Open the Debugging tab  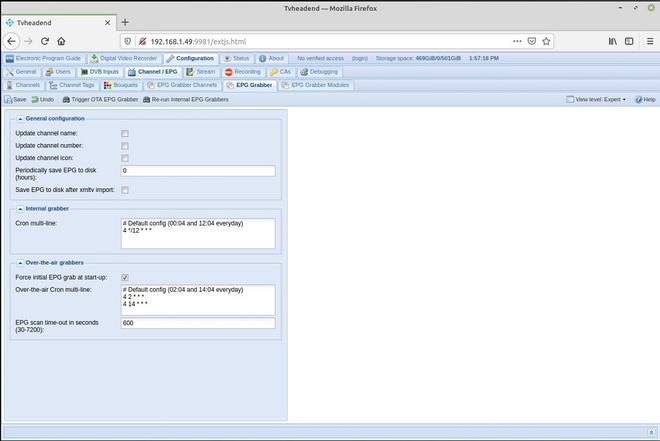(x=319, y=72)
